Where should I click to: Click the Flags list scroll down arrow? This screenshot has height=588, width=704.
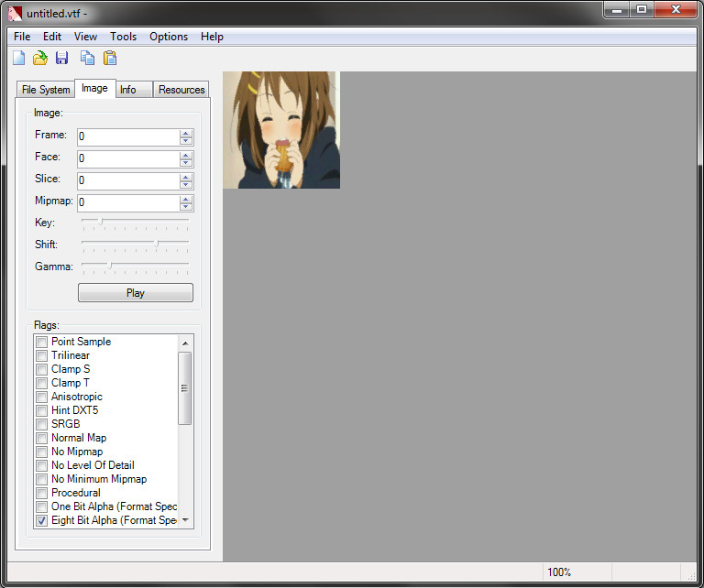pyautogui.click(x=185, y=520)
